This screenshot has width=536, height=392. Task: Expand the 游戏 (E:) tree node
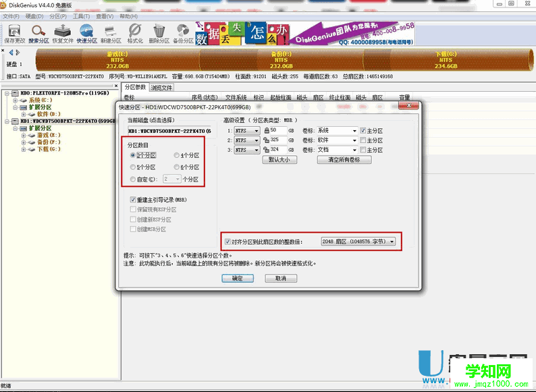23,136
